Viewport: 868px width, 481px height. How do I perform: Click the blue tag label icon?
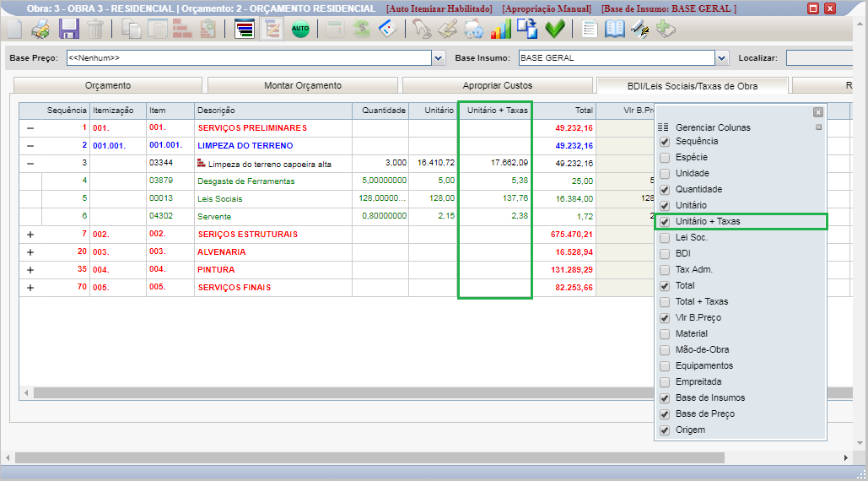387,29
